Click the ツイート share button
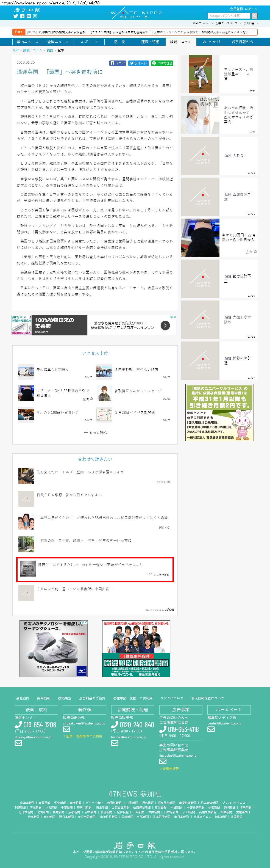Image resolution: width=270 pixels, height=868 pixels. click(x=138, y=63)
